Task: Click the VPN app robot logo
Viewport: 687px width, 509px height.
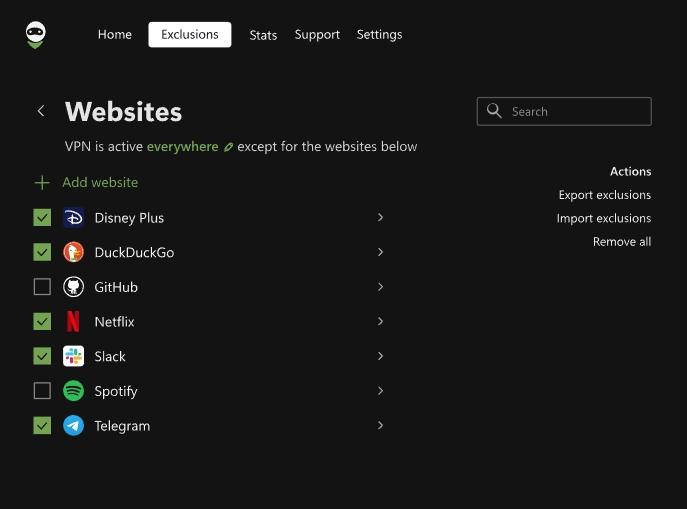Action: [x=36, y=35]
